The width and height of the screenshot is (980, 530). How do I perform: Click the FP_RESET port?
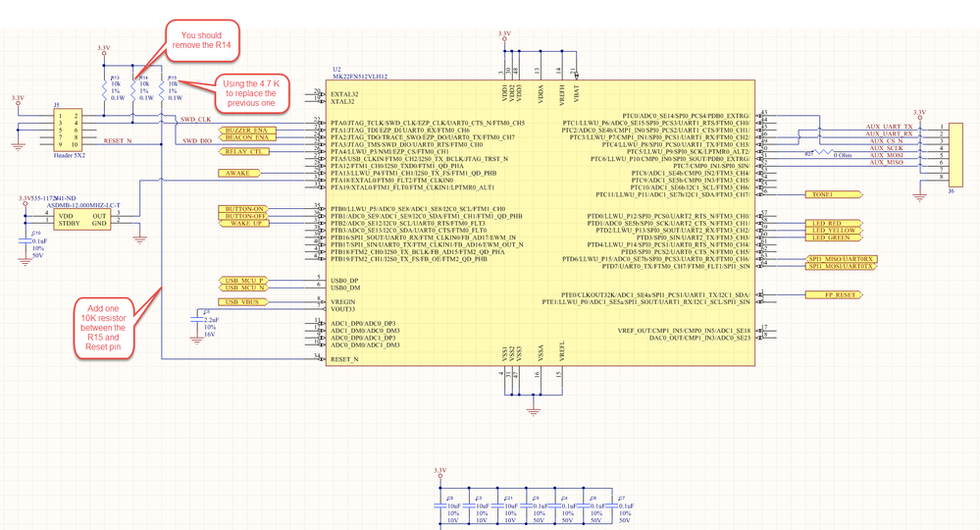pos(834,294)
